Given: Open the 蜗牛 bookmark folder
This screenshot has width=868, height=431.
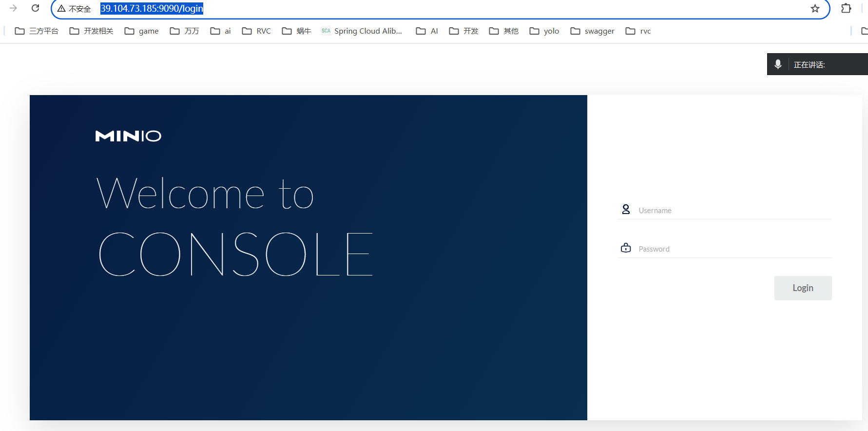Looking at the screenshot, I should click(x=296, y=31).
